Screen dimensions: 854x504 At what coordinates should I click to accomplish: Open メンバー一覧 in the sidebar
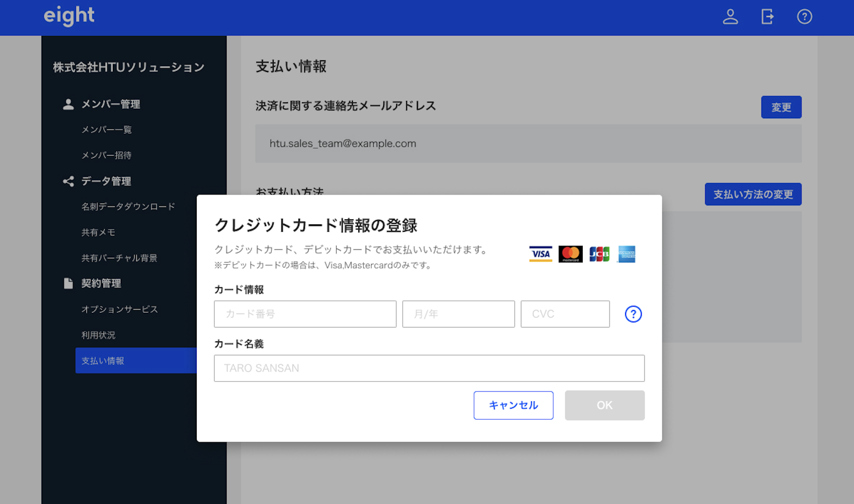point(106,130)
